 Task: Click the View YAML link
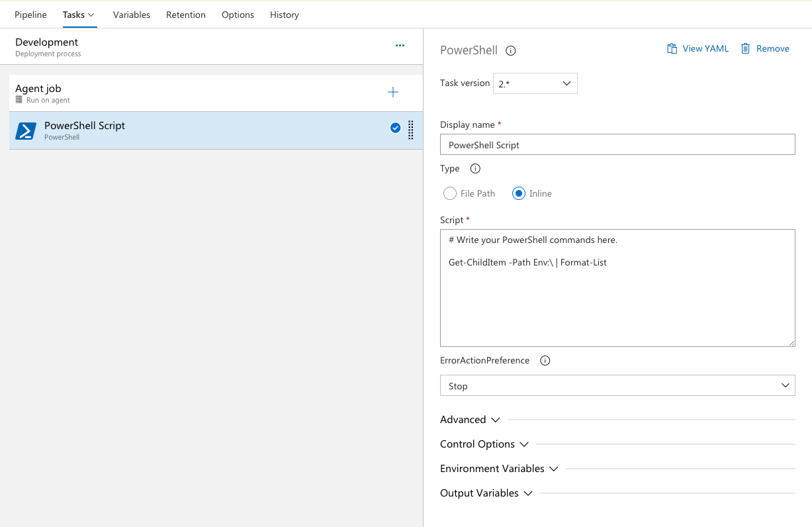[x=698, y=48]
